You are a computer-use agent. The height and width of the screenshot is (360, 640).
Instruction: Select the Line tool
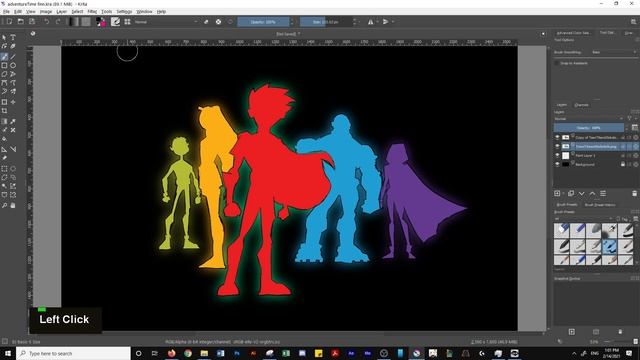[x=13, y=56]
